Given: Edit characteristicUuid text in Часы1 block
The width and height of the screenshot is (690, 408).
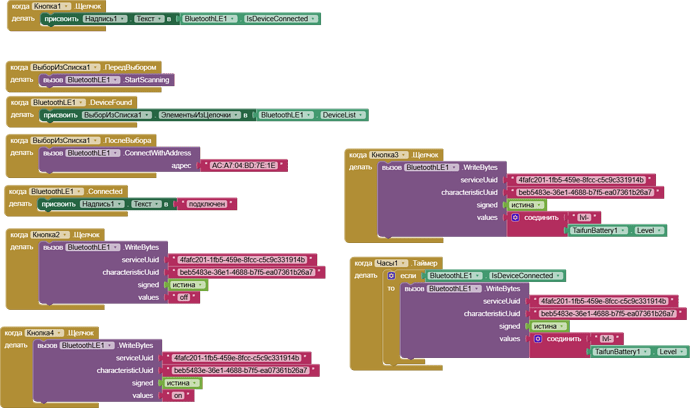Looking at the screenshot, I should pyautogui.click(x=607, y=314).
